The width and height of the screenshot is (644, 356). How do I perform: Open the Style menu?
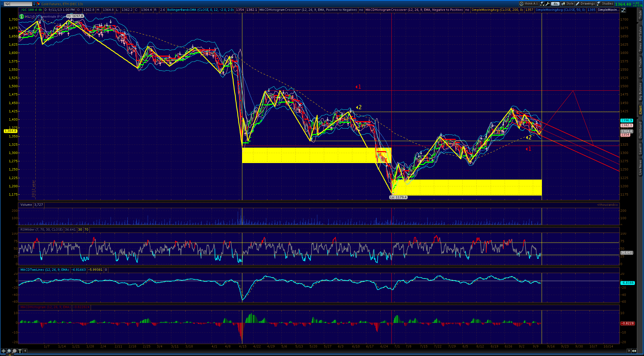(x=568, y=4)
